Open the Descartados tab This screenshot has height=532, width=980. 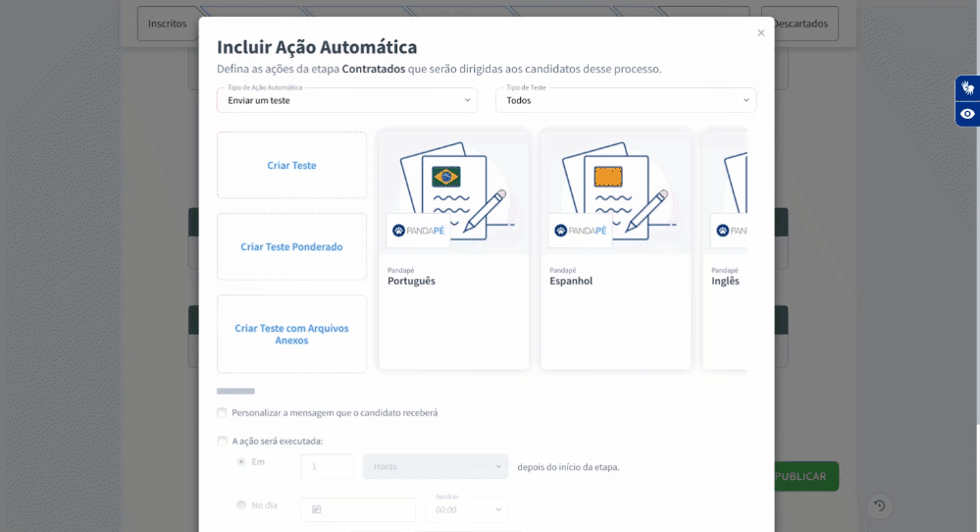pyautogui.click(x=800, y=24)
